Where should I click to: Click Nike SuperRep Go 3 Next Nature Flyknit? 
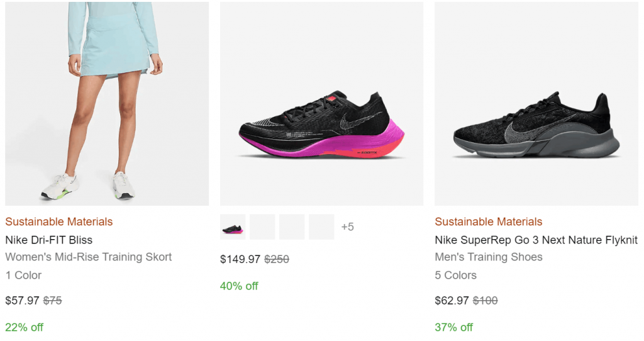point(536,240)
